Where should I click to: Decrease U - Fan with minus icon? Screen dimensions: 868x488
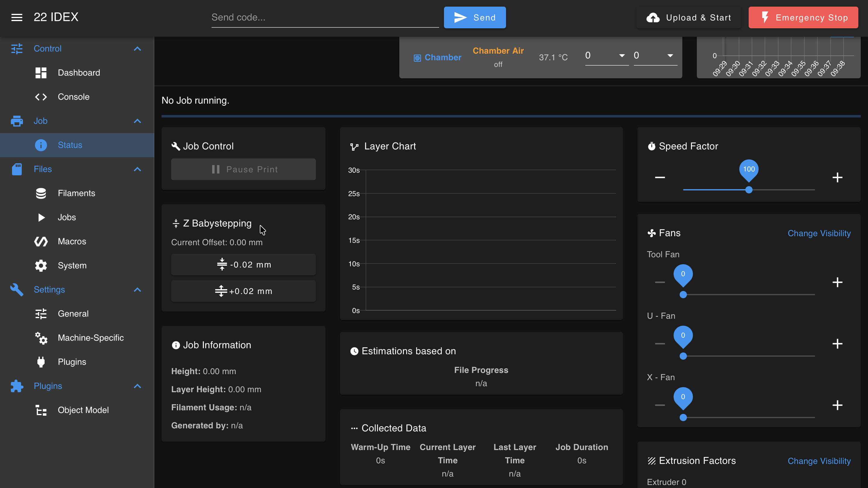(x=660, y=343)
